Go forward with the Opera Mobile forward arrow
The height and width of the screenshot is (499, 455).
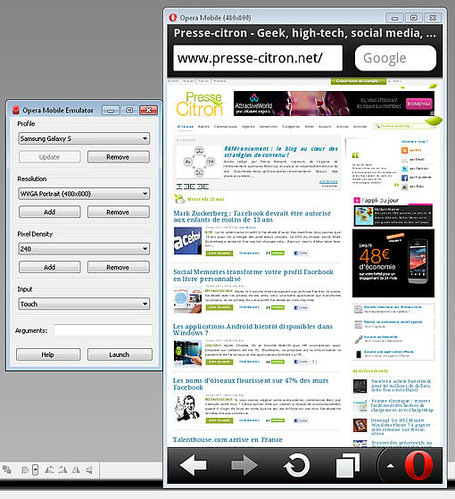tap(244, 466)
